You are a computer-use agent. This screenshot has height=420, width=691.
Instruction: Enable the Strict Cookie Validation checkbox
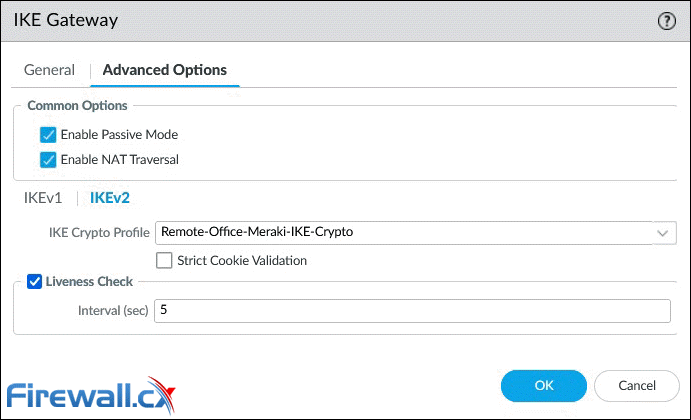point(164,260)
